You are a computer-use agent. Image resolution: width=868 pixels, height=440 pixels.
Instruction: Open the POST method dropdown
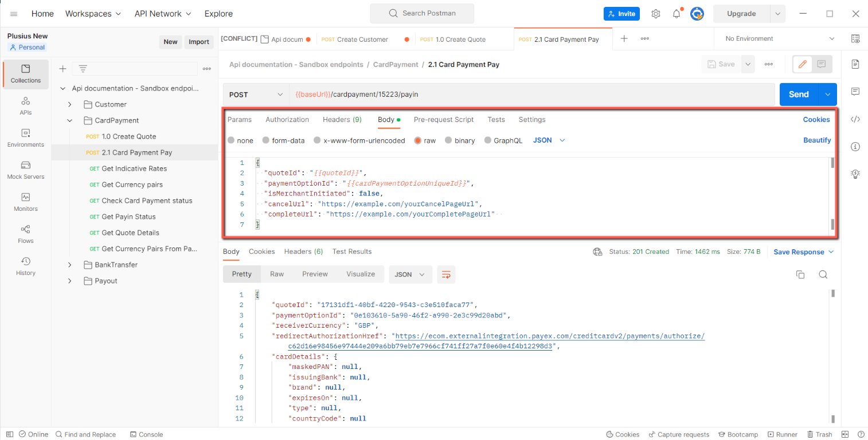(x=256, y=95)
